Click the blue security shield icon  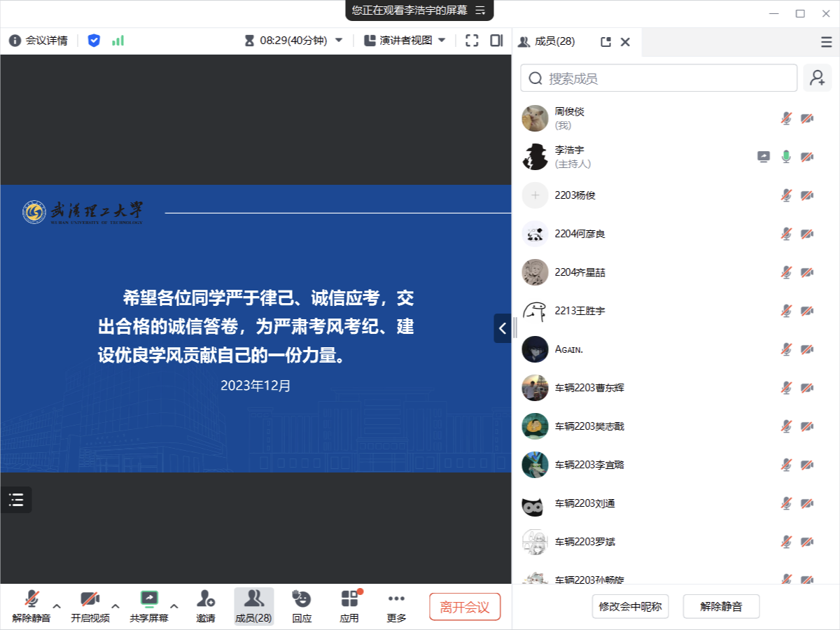point(94,41)
